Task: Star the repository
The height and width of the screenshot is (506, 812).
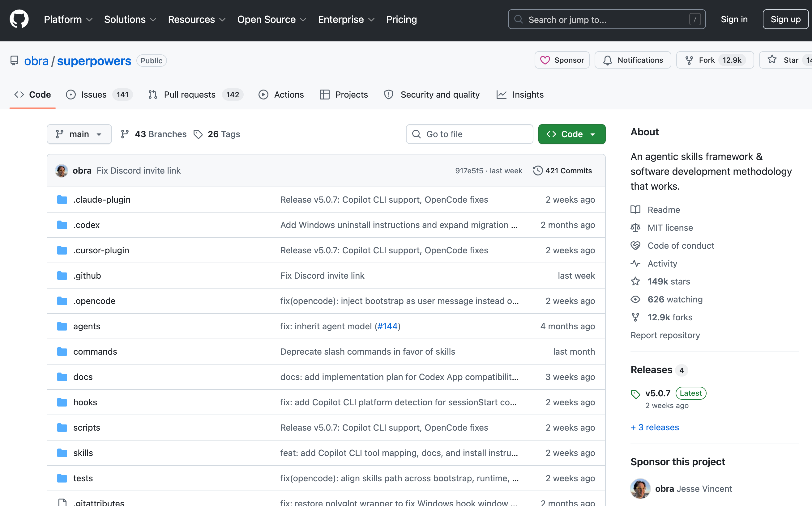Action: [x=785, y=60]
